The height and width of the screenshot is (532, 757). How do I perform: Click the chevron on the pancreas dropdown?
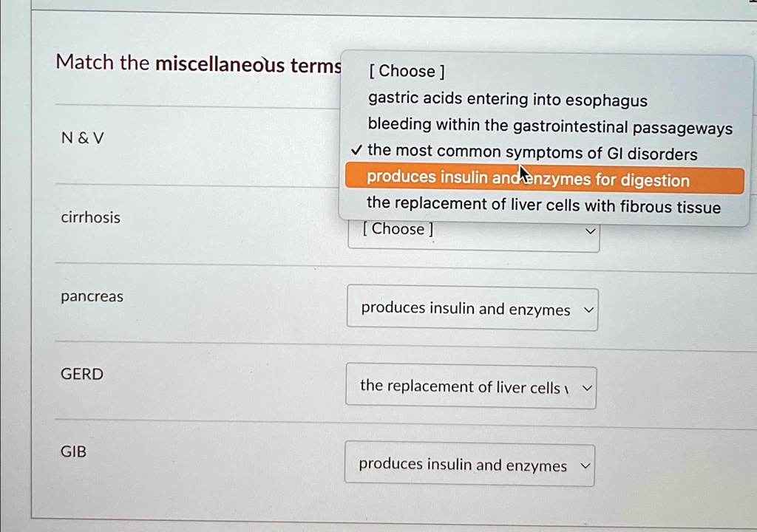(x=588, y=310)
